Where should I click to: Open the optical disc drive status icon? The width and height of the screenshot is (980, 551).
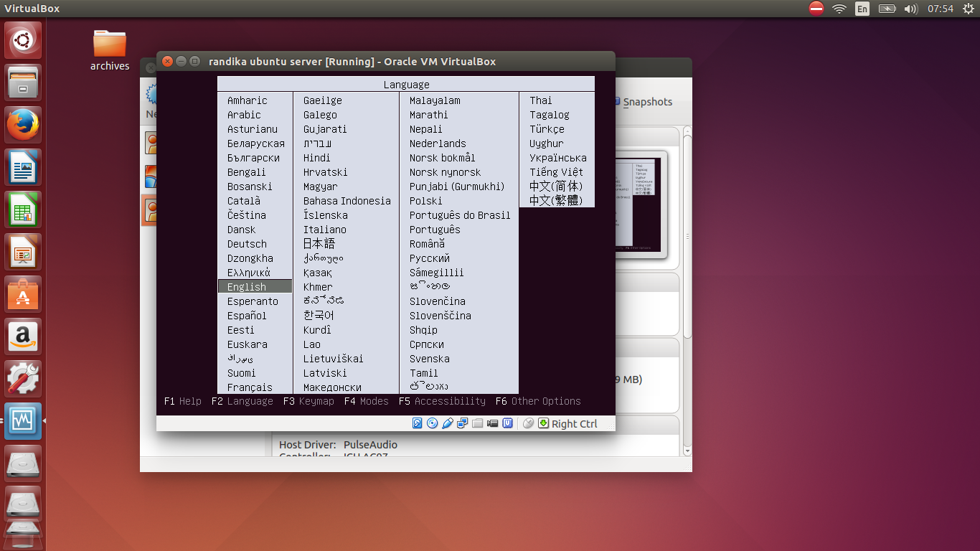432,423
